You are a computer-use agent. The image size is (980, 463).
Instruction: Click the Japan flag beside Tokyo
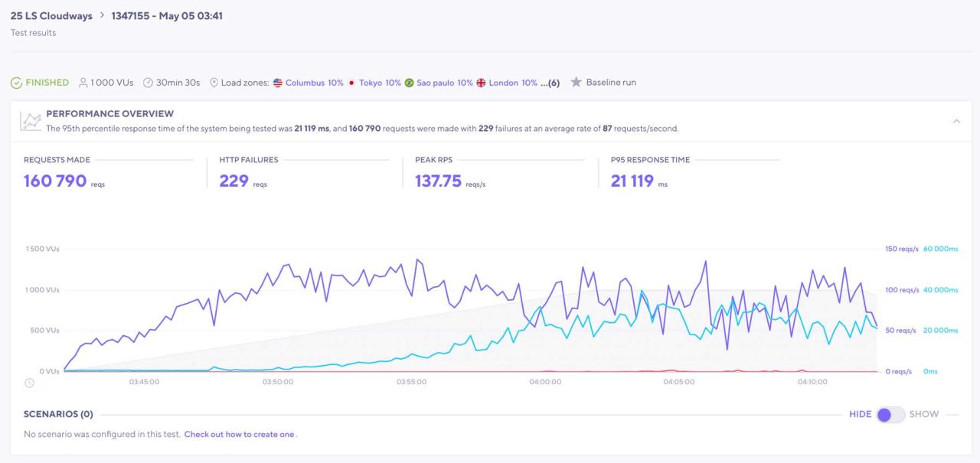(x=351, y=83)
